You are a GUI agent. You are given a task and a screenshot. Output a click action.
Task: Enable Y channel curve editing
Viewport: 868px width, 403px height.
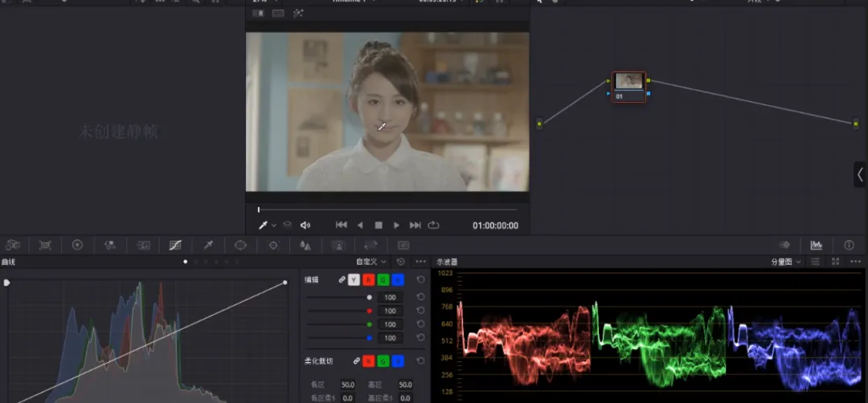point(354,280)
